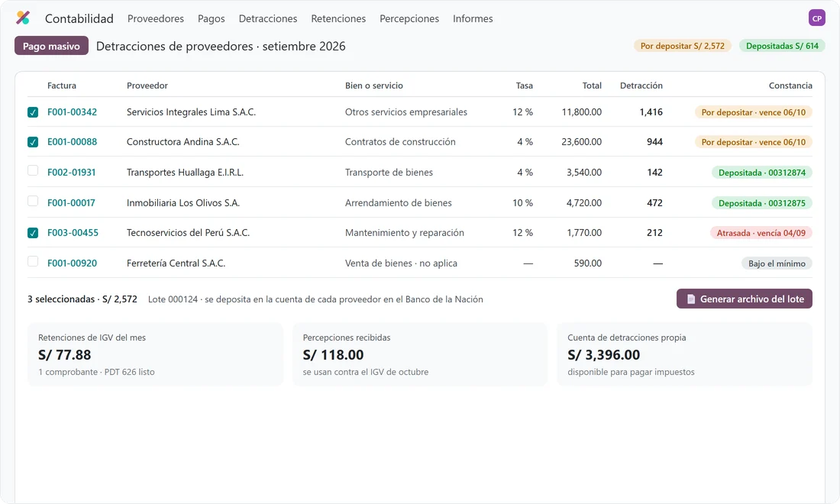Open the Contabilidad module home

coord(79,18)
